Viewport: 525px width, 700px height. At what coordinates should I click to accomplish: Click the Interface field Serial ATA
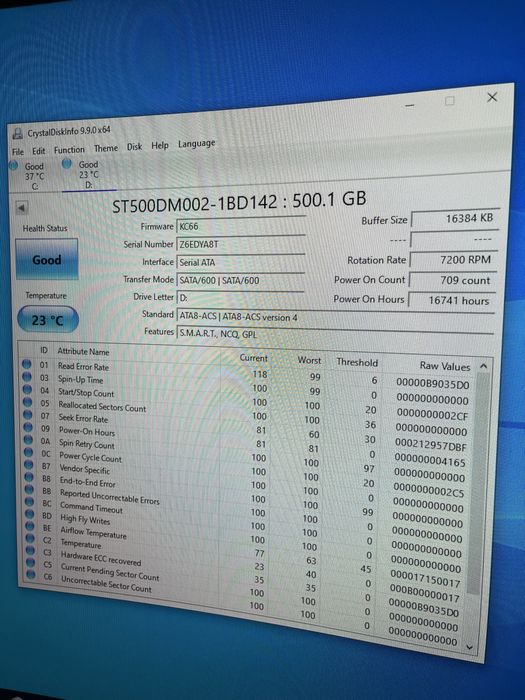(241, 262)
